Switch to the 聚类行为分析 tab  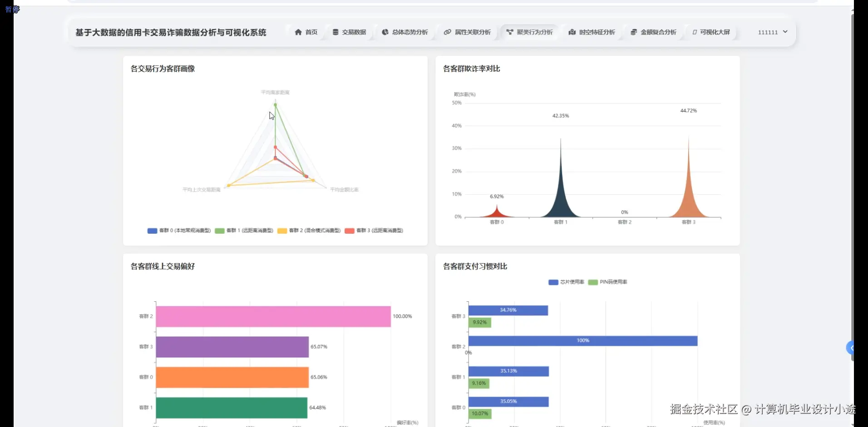click(529, 32)
